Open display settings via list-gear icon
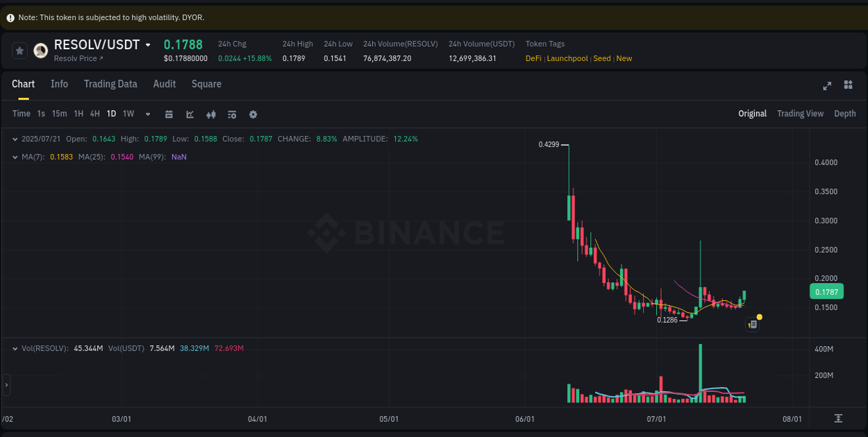Viewport: 868px width, 437px height. (x=232, y=114)
